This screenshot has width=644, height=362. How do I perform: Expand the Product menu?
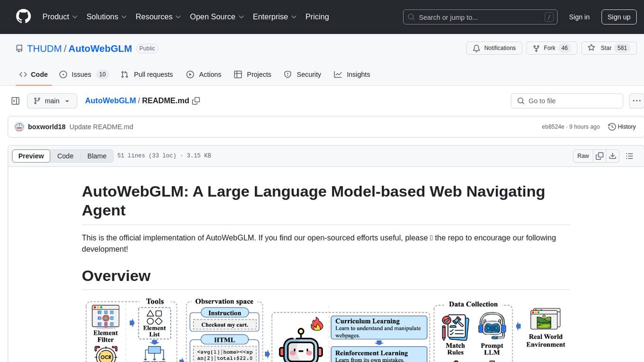pos(60,17)
